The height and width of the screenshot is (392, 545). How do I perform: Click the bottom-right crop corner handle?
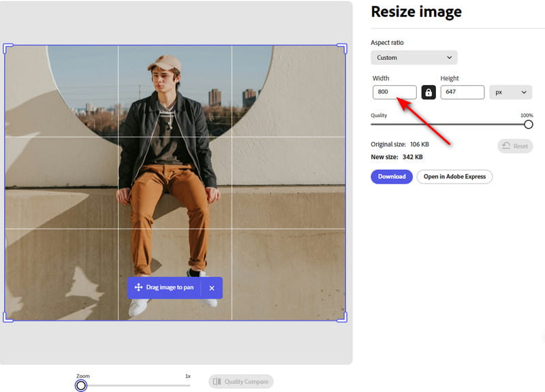point(344,318)
